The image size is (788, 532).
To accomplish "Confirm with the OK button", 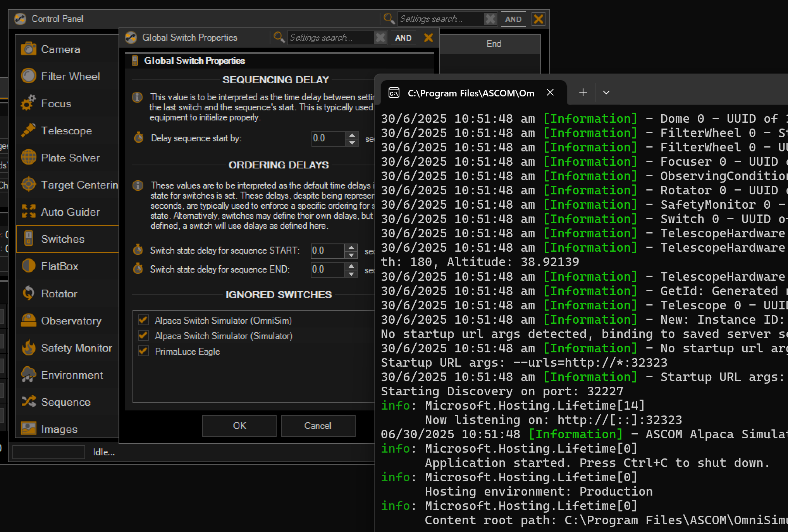I will [x=239, y=426].
